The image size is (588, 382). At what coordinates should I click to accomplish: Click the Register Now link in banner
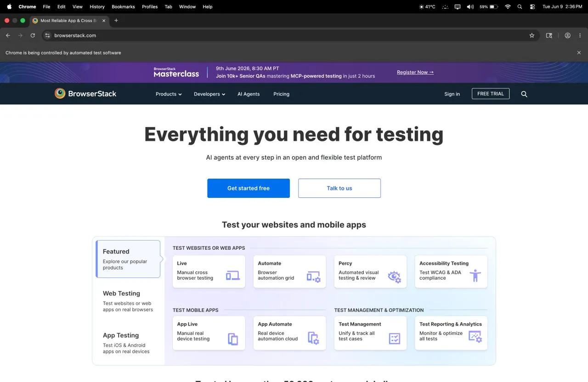tap(415, 73)
